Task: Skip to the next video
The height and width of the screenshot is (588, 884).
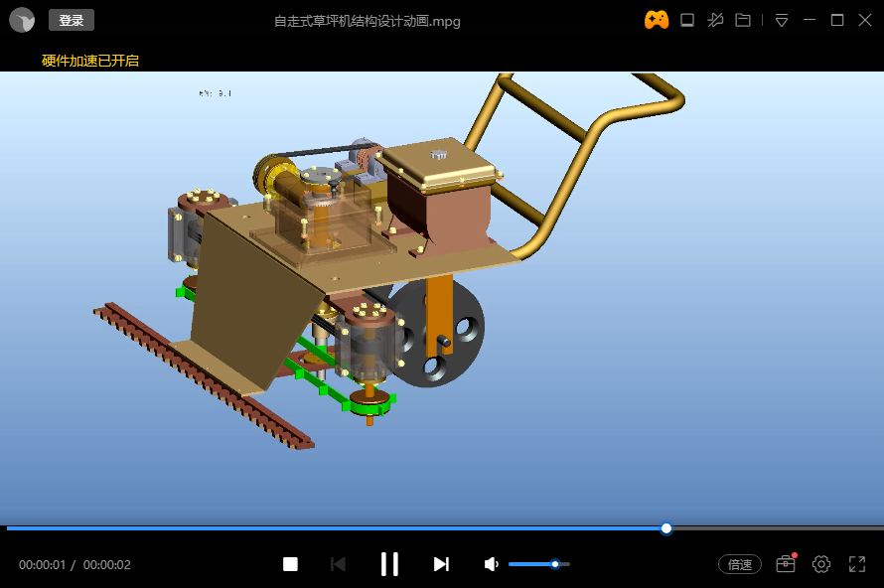Action: 441,564
